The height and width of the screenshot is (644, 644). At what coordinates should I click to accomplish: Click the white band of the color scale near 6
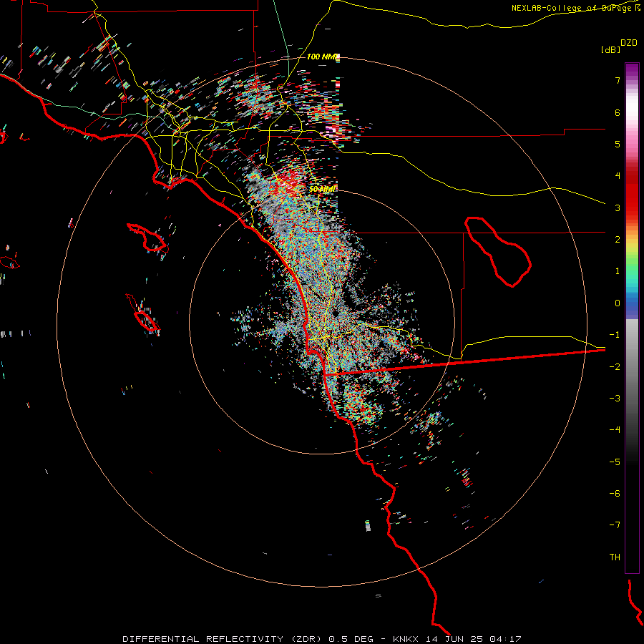(632, 107)
